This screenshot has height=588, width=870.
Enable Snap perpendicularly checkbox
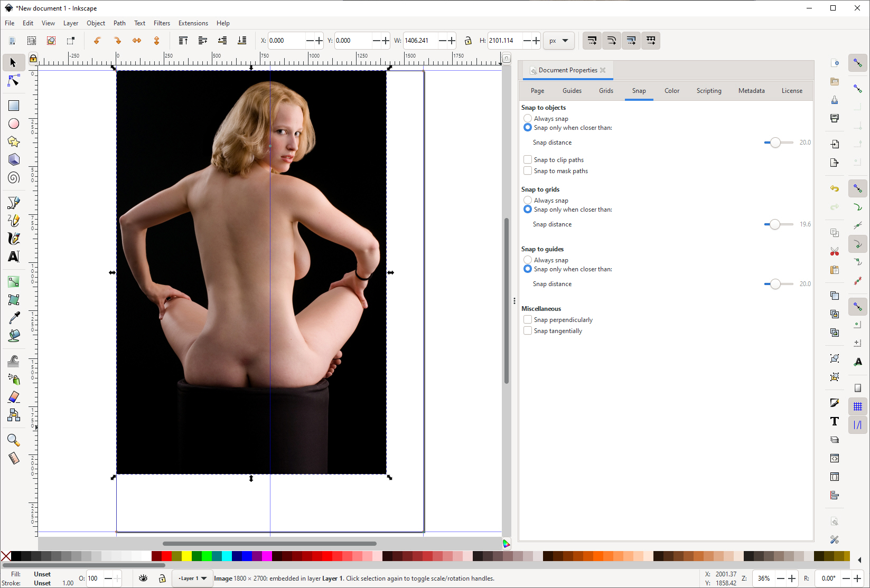528,319
